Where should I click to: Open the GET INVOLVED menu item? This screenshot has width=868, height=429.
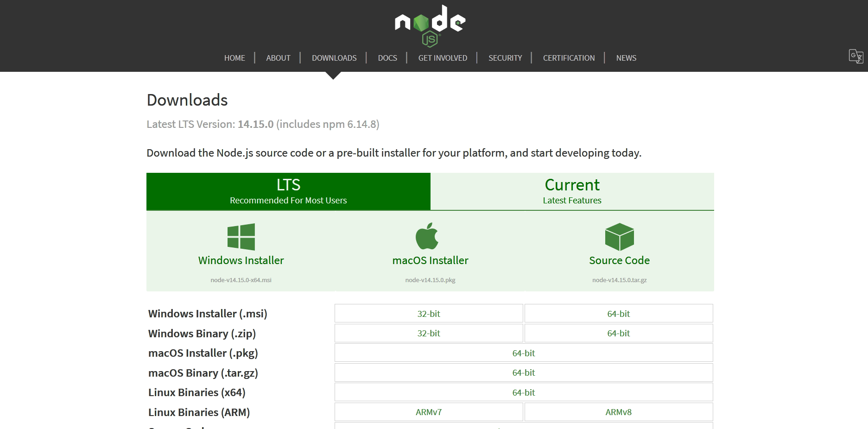[443, 58]
